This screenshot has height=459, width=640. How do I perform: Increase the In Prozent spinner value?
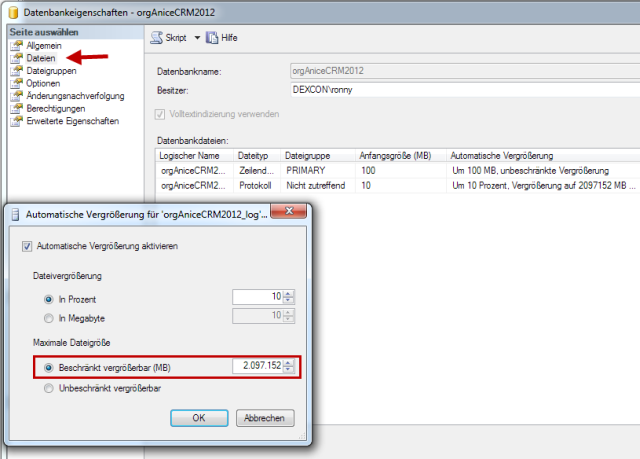click(x=288, y=293)
